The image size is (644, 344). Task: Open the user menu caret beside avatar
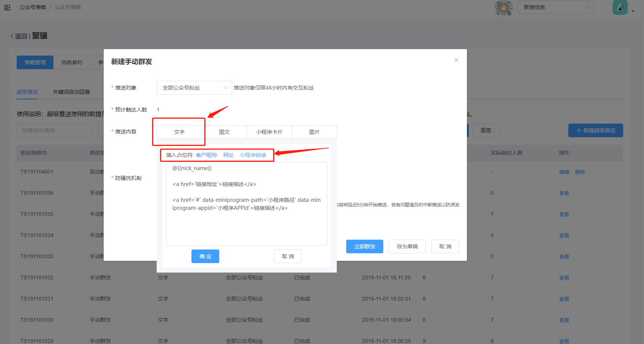(x=633, y=11)
